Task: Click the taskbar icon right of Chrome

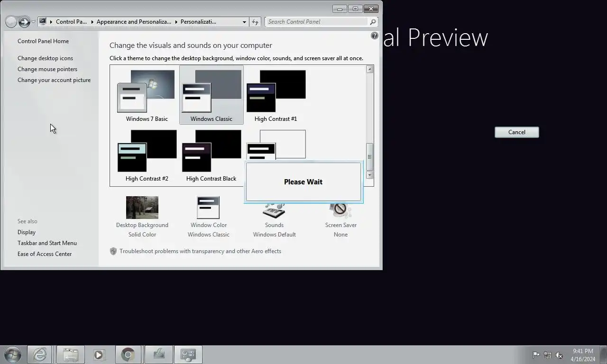Action: point(159,354)
